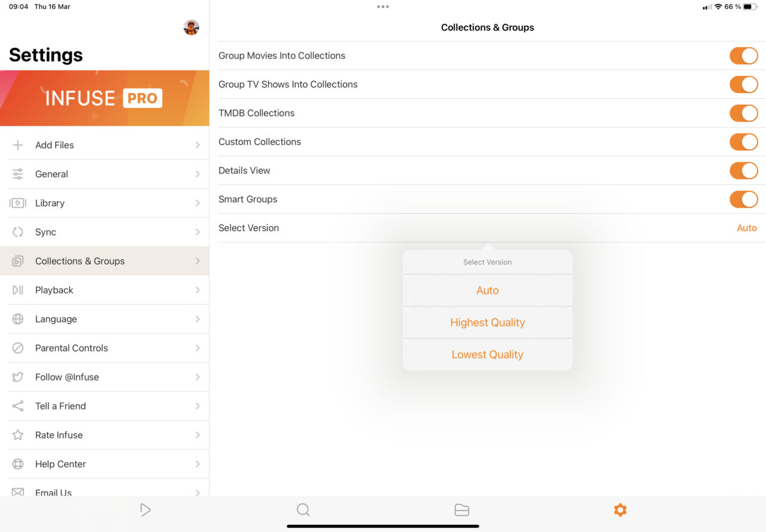Tap the Collections & Groups page title
Image resolution: width=766 pixels, height=532 pixels.
pyautogui.click(x=488, y=28)
